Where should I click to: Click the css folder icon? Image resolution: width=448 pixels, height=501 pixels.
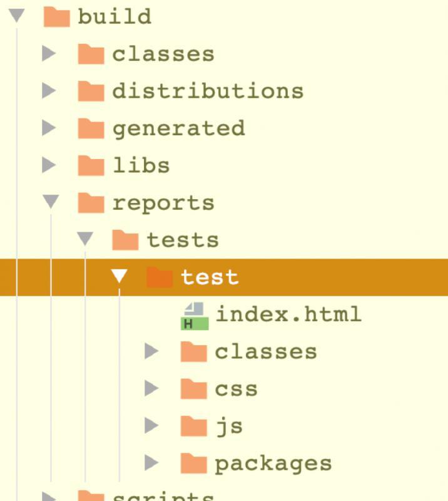coord(193,390)
